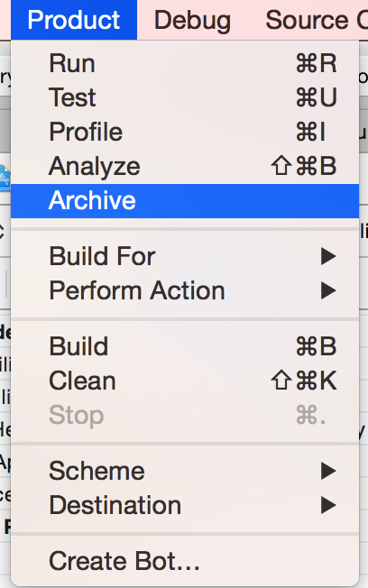
Task: Select the Build For menu label
Action: pyautogui.click(x=102, y=257)
